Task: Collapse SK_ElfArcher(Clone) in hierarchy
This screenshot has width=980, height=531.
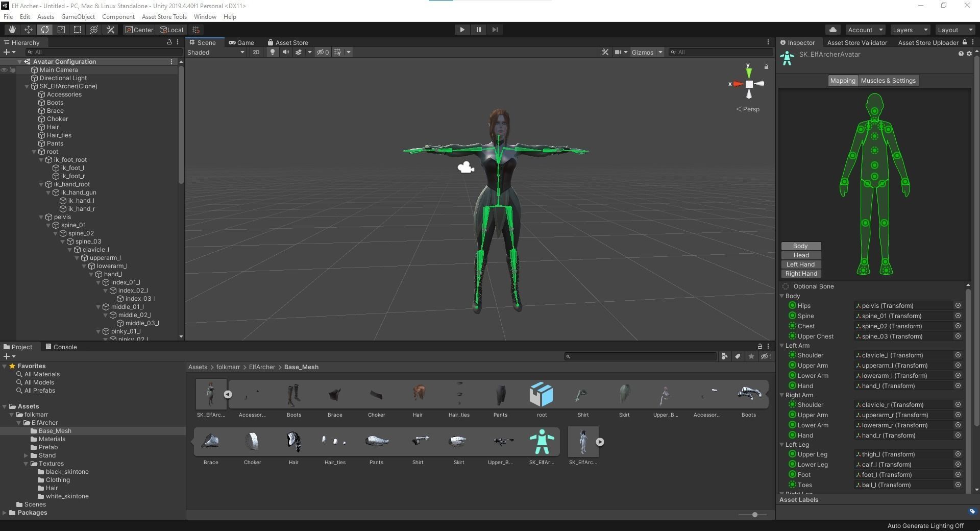Action: (27, 86)
